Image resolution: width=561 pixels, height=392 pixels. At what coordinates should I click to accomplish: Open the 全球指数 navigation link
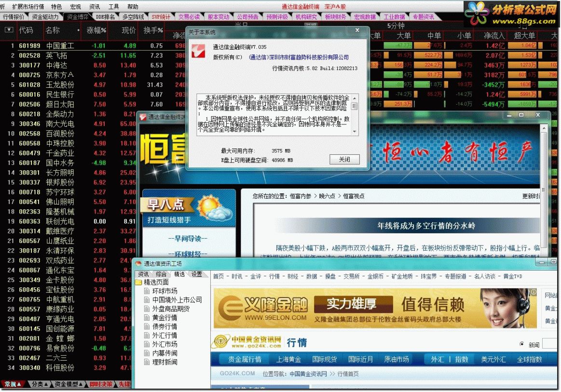click(x=529, y=359)
